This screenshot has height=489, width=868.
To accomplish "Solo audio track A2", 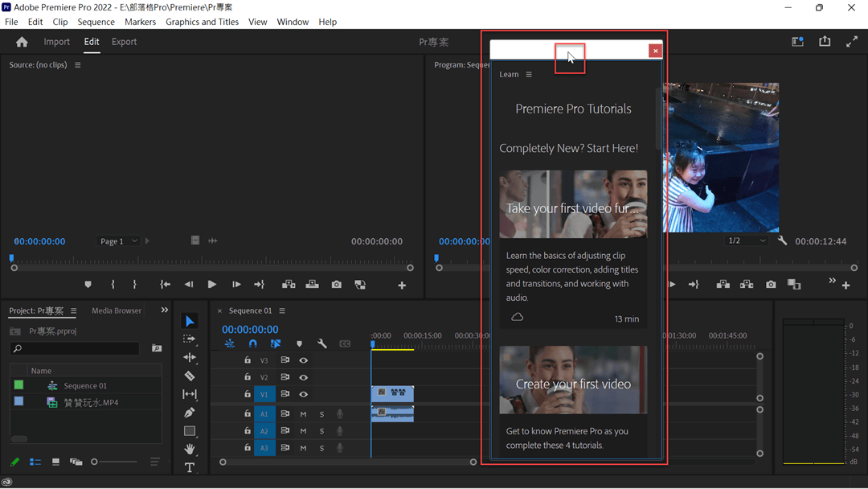I will [x=321, y=431].
